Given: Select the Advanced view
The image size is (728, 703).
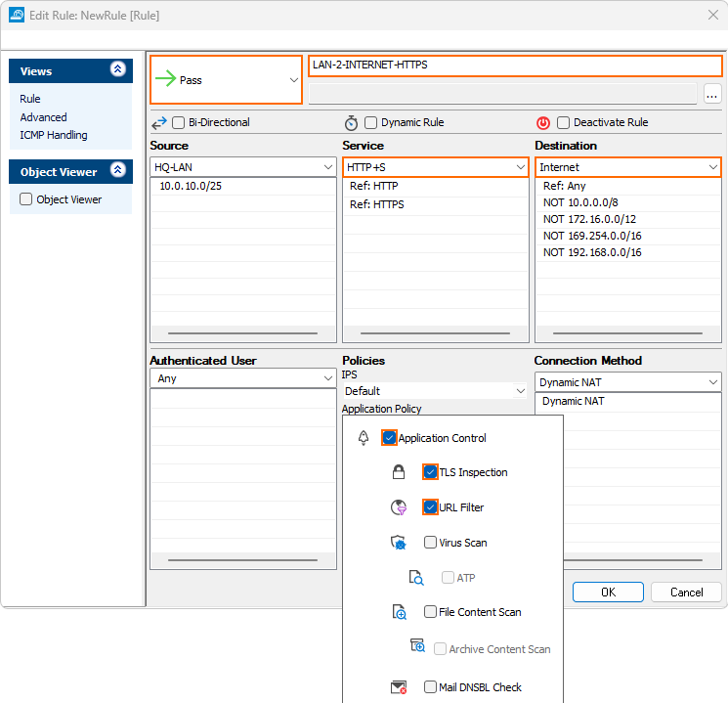Looking at the screenshot, I should 43,117.
